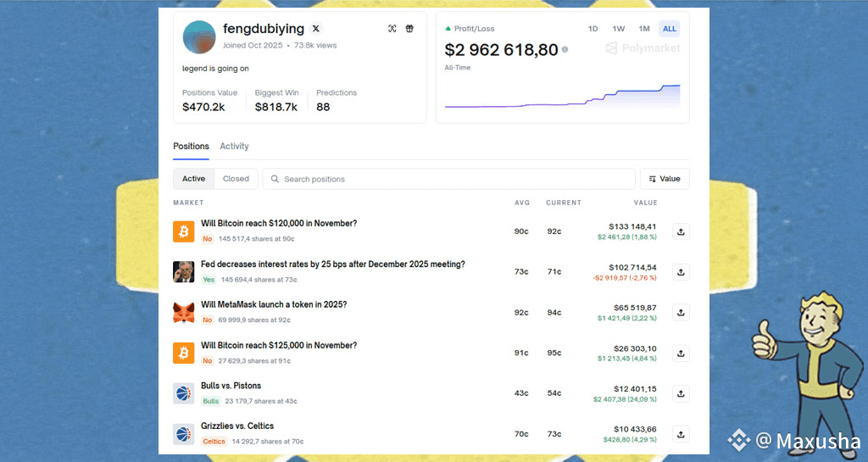Viewport: 868px width, 462px height.
Task: Click the Fed market photo thumbnail
Action: click(184, 271)
